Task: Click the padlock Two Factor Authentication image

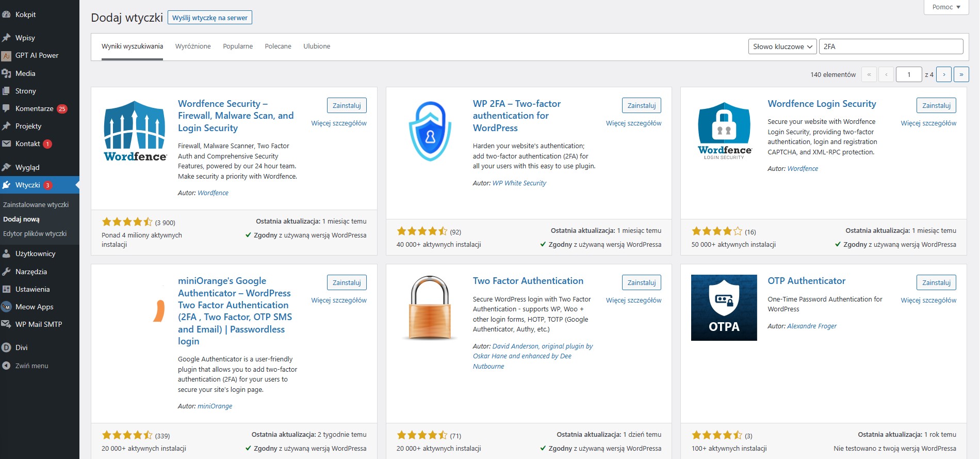Action: (430, 308)
